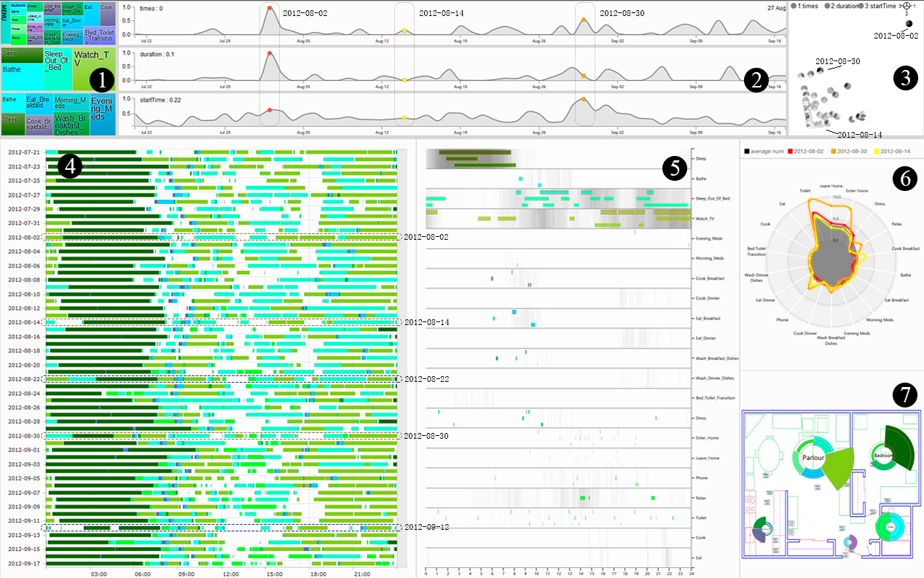924x578 pixels.
Task: Choose the Evening_Meds tile in bottom treemap
Action: click(102, 109)
